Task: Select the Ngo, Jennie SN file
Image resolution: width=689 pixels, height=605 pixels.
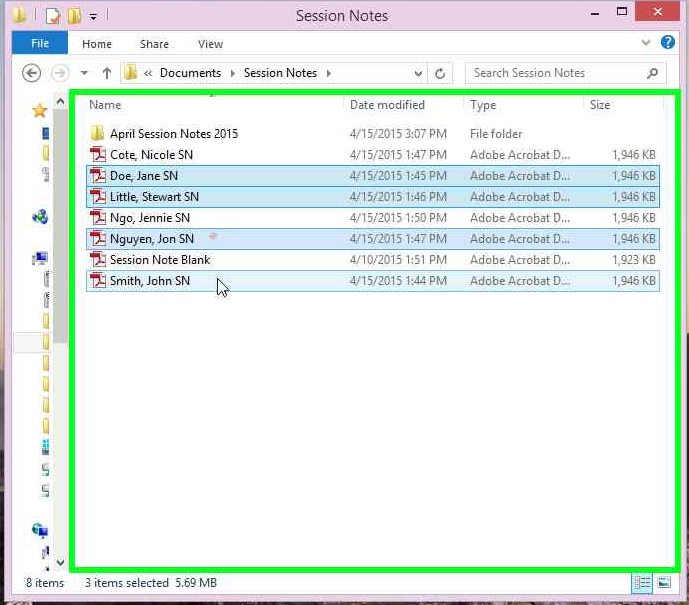Action: [x=373, y=218]
